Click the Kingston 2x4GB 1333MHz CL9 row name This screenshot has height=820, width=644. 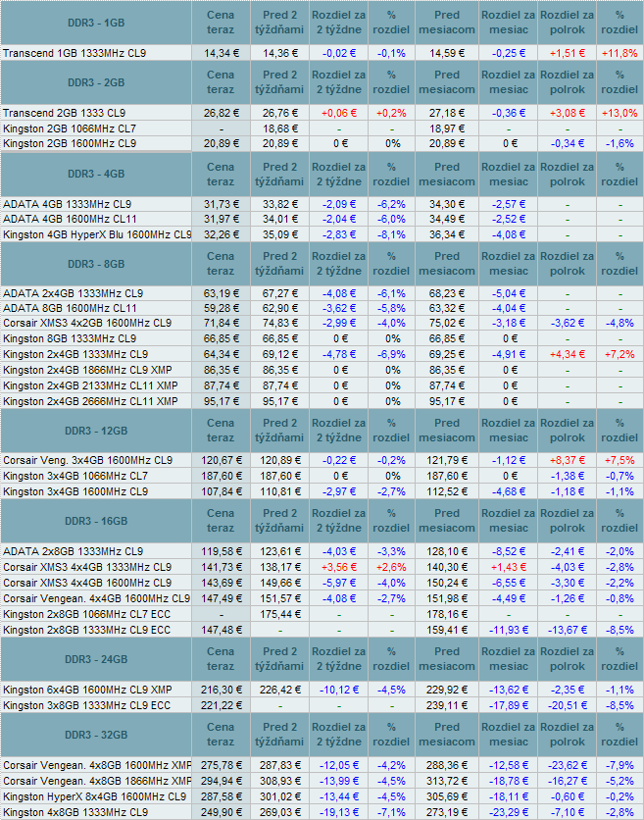click(x=75, y=354)
